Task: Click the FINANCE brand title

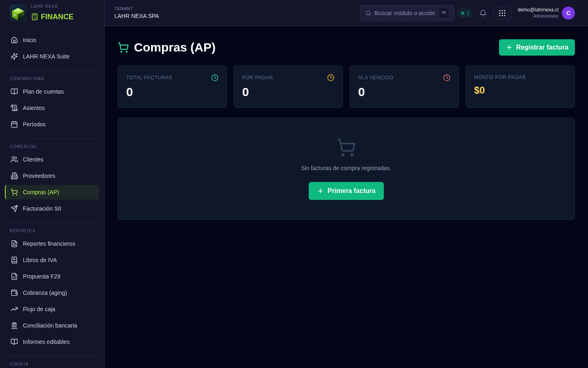Action: (x=57, y=17)
